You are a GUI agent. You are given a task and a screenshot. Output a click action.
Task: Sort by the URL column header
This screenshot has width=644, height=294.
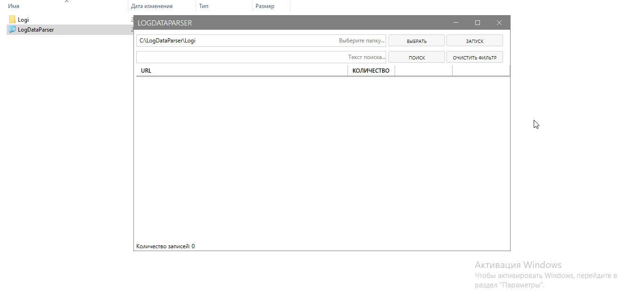242,71
